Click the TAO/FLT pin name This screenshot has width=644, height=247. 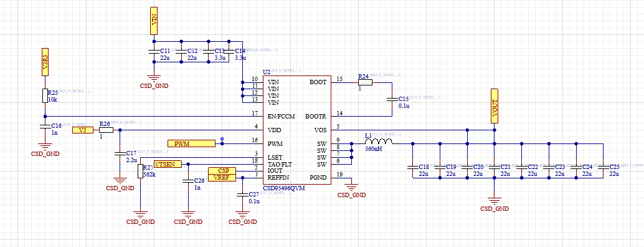point(280,164)
